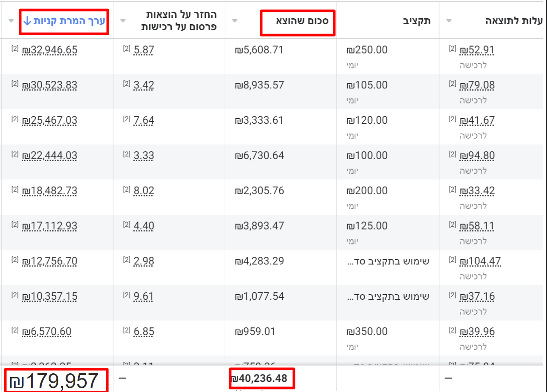Click the [2] footnote next to ROAS 8.02
Screen dimensions: 547x392
pyautogui.click(x=127, y=190)
